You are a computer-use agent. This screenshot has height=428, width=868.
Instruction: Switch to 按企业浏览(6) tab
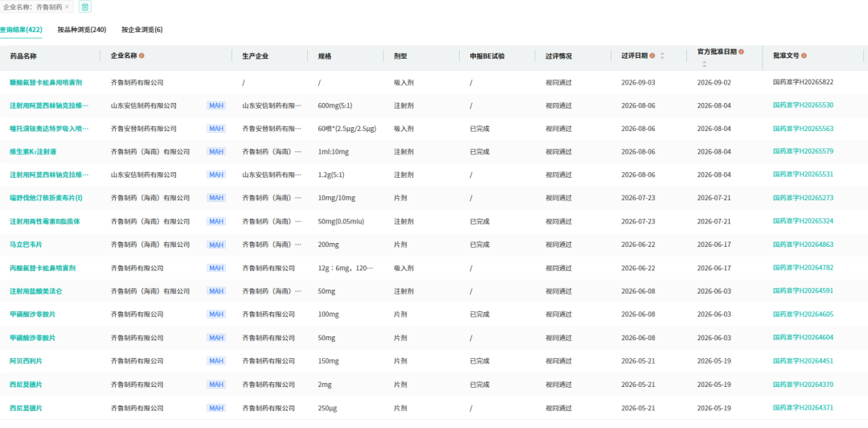142,30
